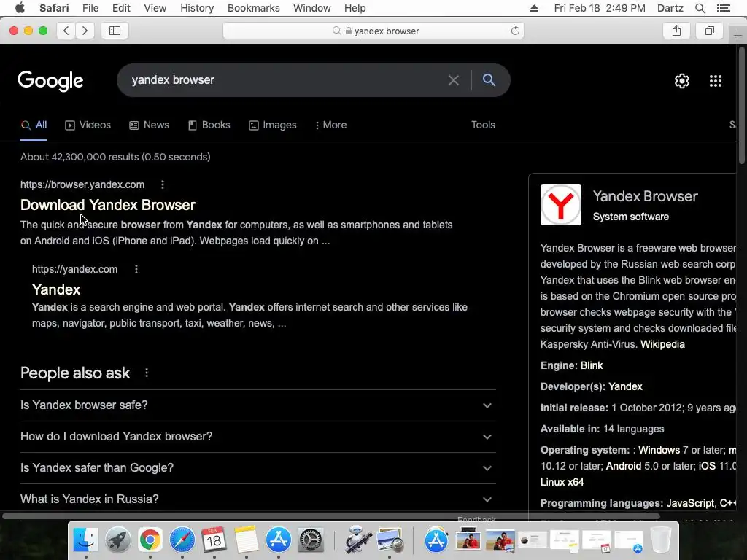Open Calendar icon in the Dock
Viewport: 747px width, 560px height.
pos(214,540)
